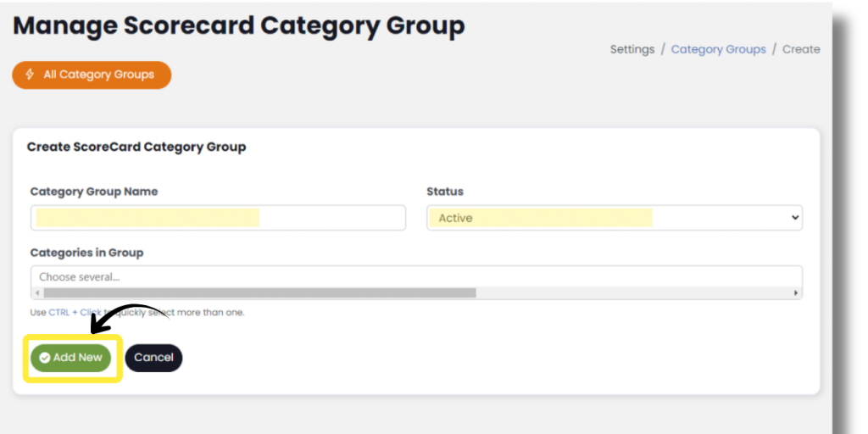
Task: Click the left arrow of the categories scrollbar
Action: (35, 293)
